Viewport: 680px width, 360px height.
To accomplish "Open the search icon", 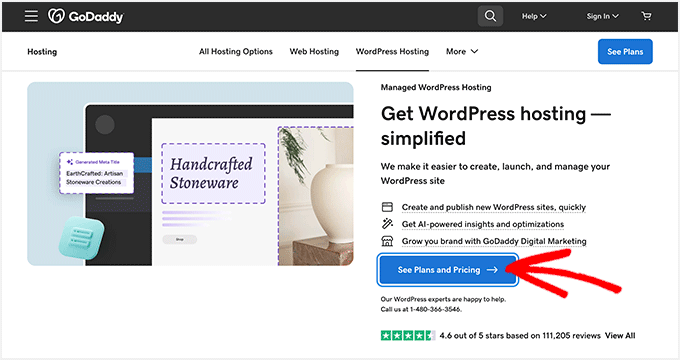I will (490, 16).
